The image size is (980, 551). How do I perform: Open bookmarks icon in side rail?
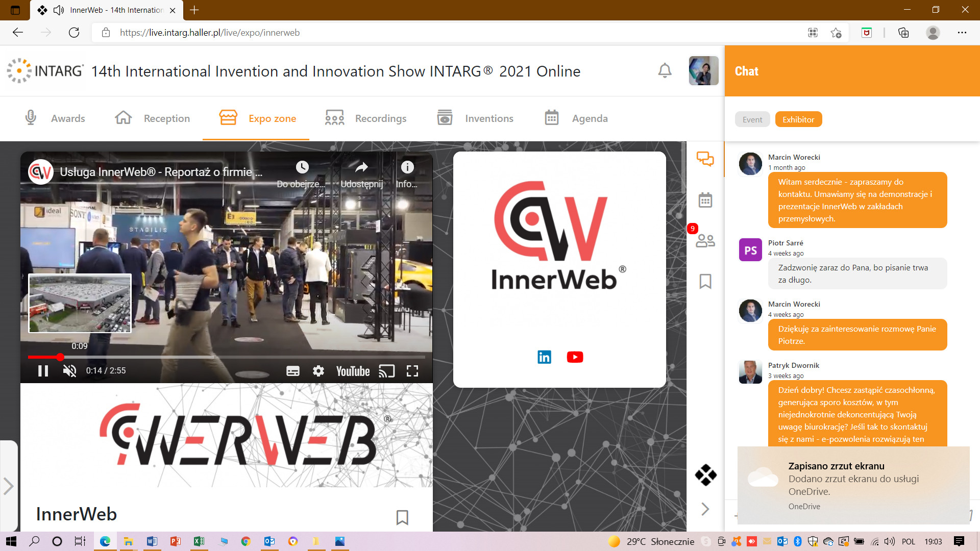click(x=705, y=281)
